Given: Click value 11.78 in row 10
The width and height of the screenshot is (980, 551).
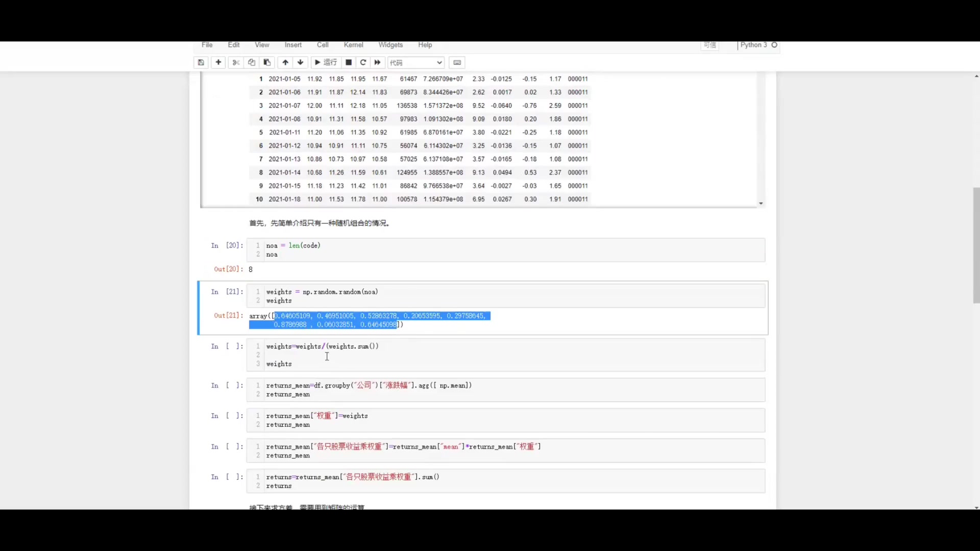Looking at the screenshot, I should (358, 199).
